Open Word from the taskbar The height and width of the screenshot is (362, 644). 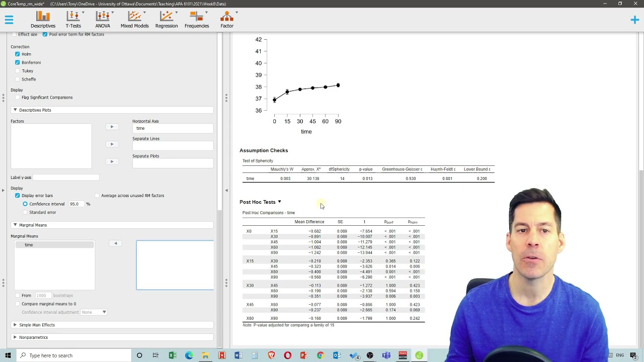point(238,355)
